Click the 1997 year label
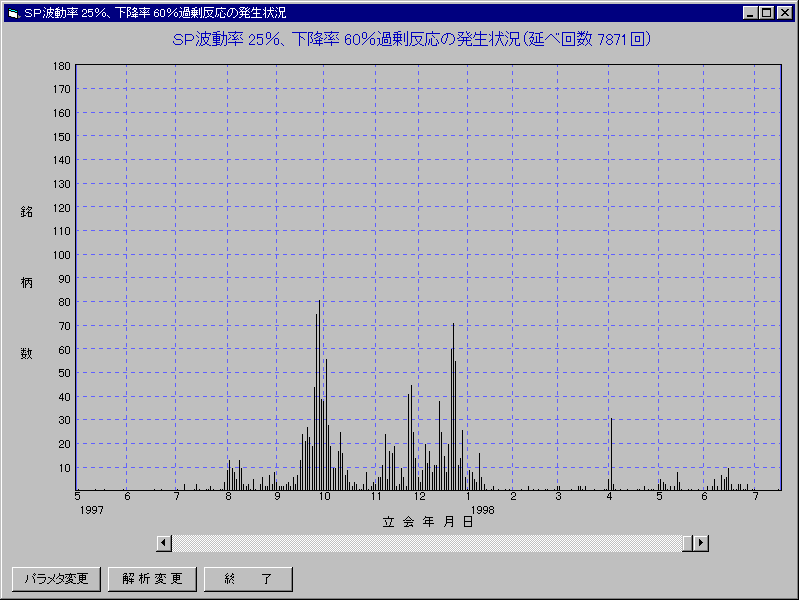This screenshot has width=799, height=600. [91, 509]
